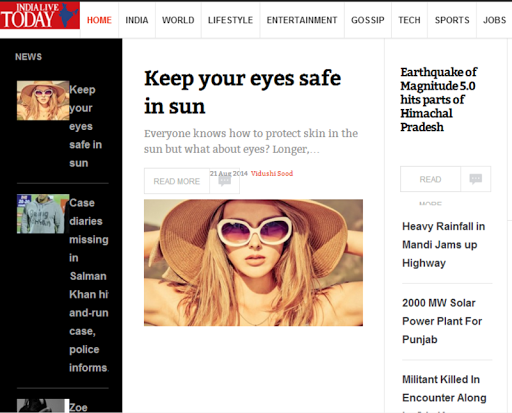Open author link Vidushi Sood
The height and width of the screenshot is (413, 512).
point(272,173)
